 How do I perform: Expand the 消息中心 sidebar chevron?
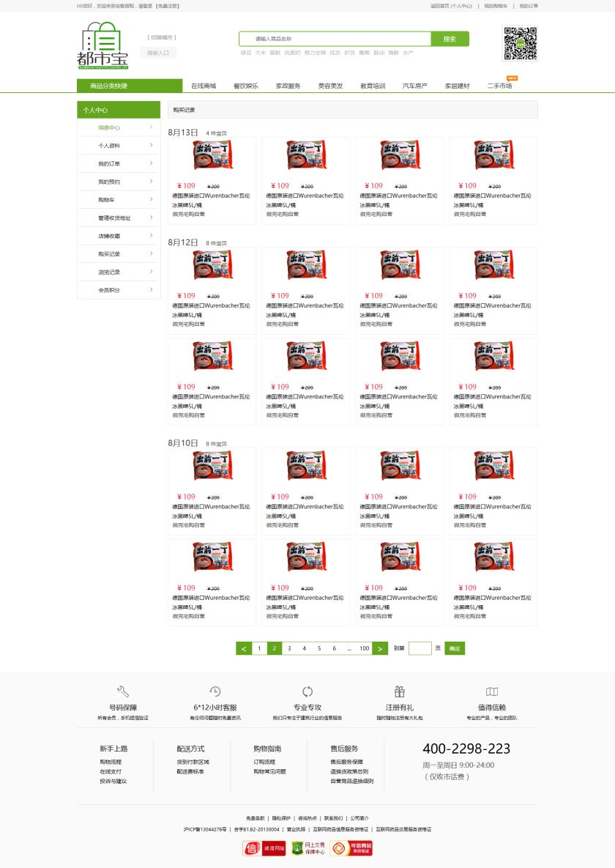point(151,127)
